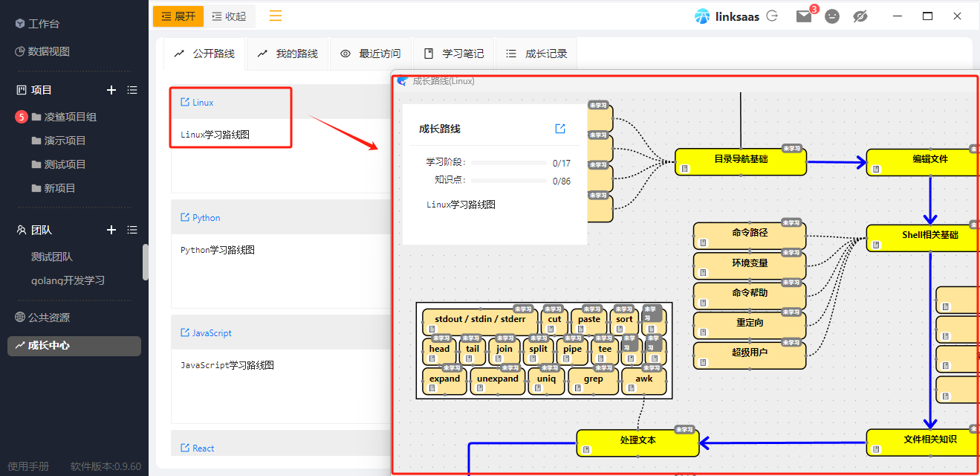Click the note icon in grep node
Screen dimensions: 980x476
(x=577, y=388)
